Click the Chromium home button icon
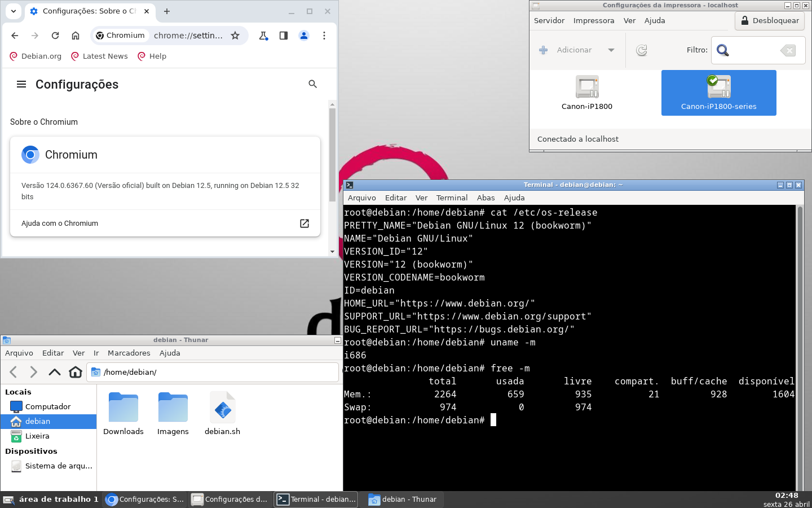 click(76, 36)
